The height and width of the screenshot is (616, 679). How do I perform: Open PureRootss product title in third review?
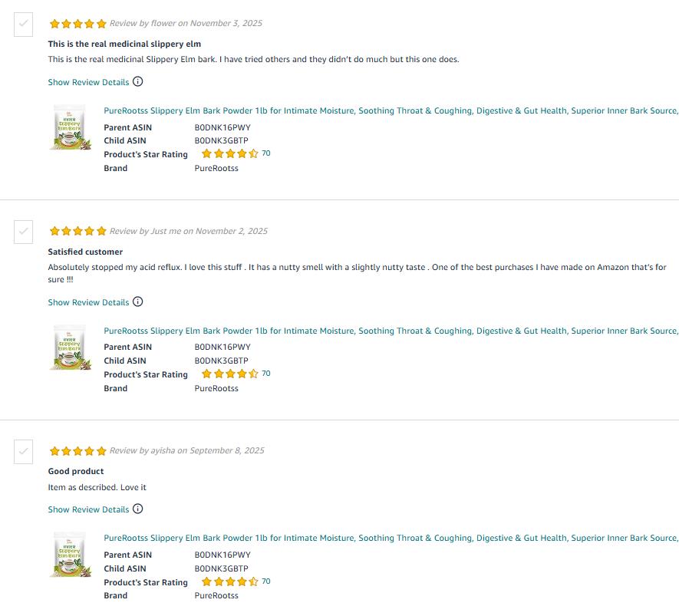click(391, 538)
